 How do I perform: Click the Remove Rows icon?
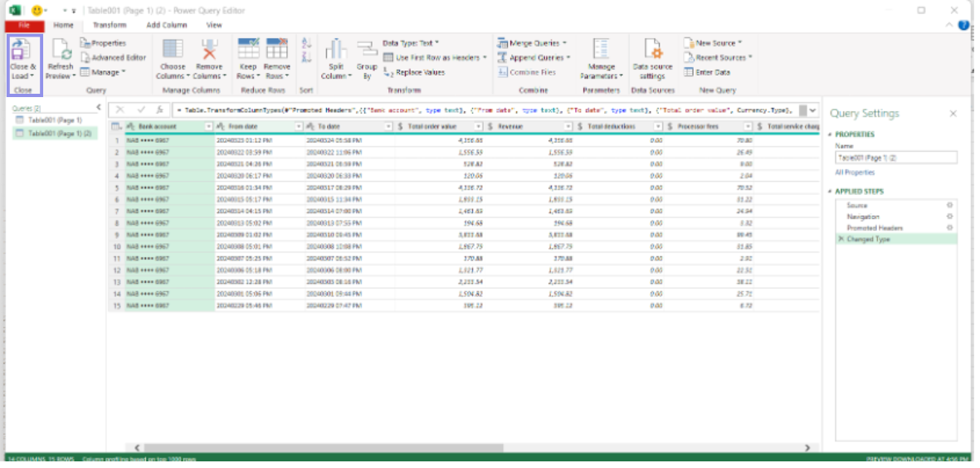[x=277, y=49]
